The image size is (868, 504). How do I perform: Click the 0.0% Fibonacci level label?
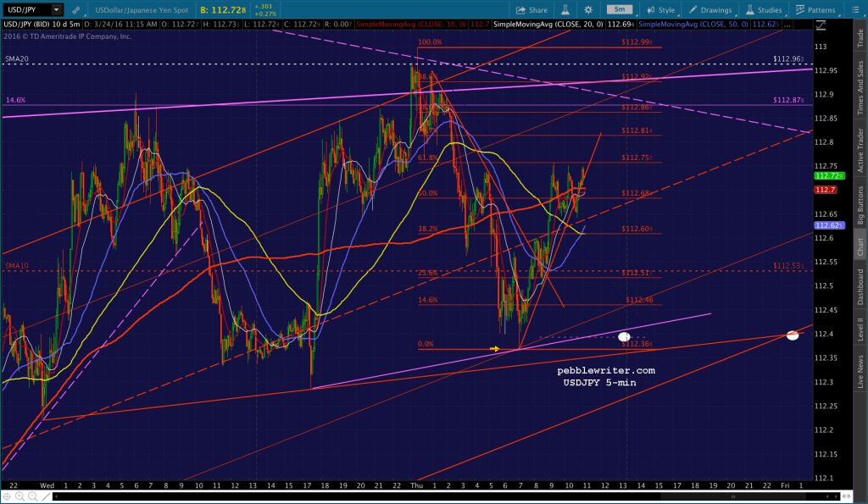426,344
